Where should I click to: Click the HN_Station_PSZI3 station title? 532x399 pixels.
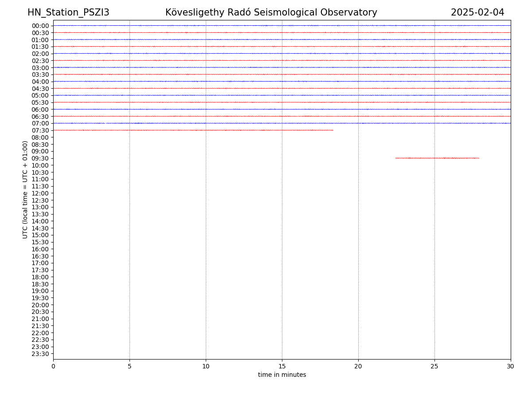[68, 12]
